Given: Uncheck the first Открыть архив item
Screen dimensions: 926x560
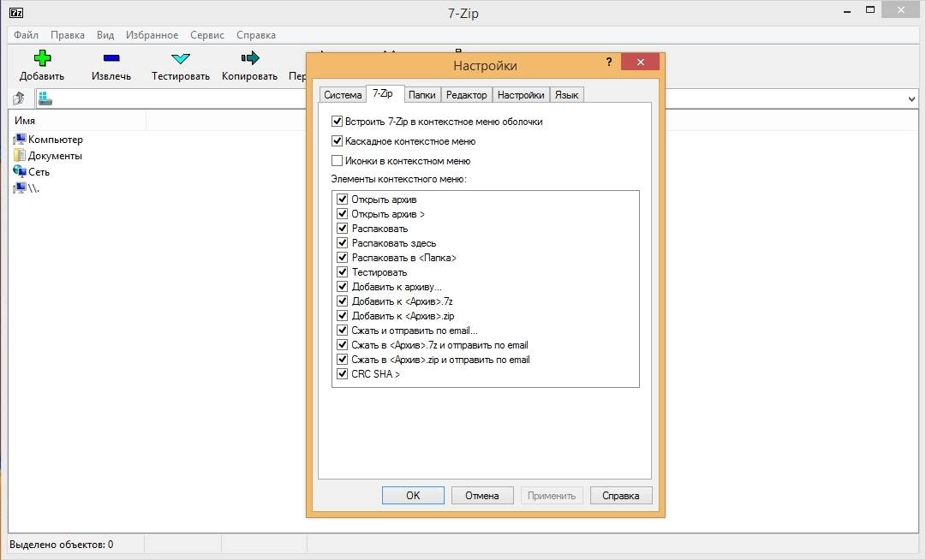Looking at the screenshot, I should 342,200.
